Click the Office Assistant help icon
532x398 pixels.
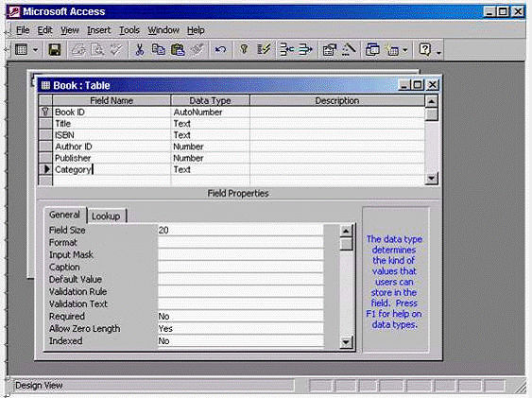coord(425,50)
